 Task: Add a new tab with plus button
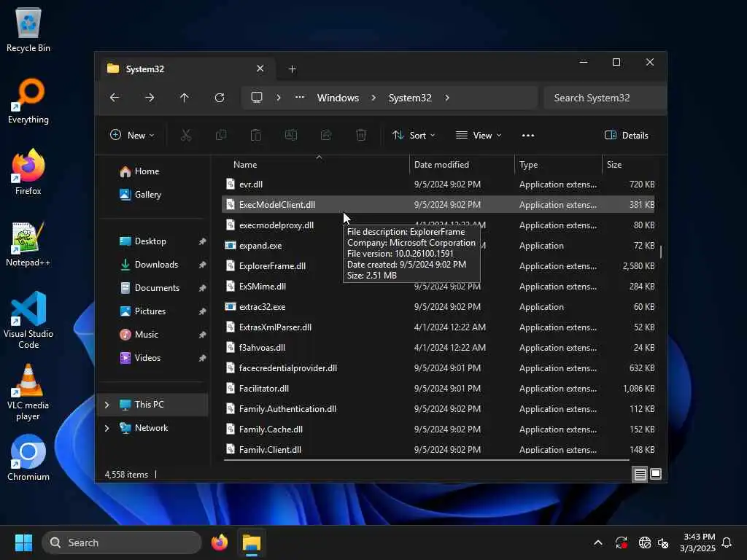[293, 69]
